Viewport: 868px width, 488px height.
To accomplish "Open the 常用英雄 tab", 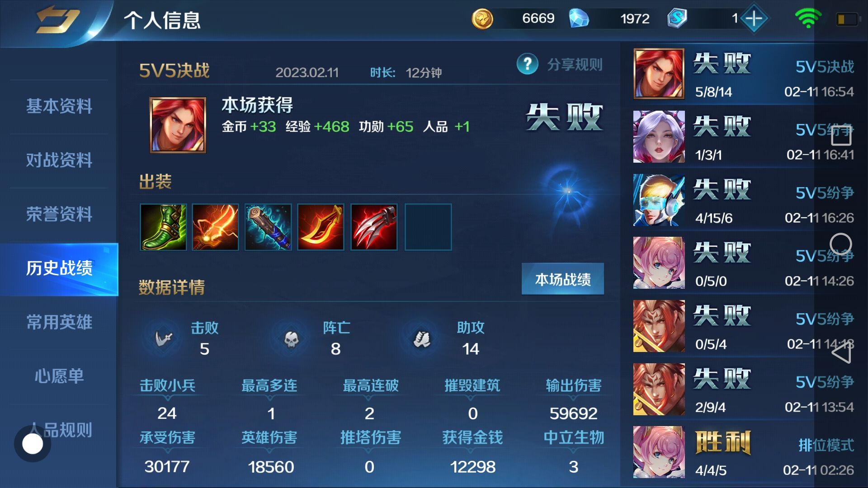I will tap(59, 322).
